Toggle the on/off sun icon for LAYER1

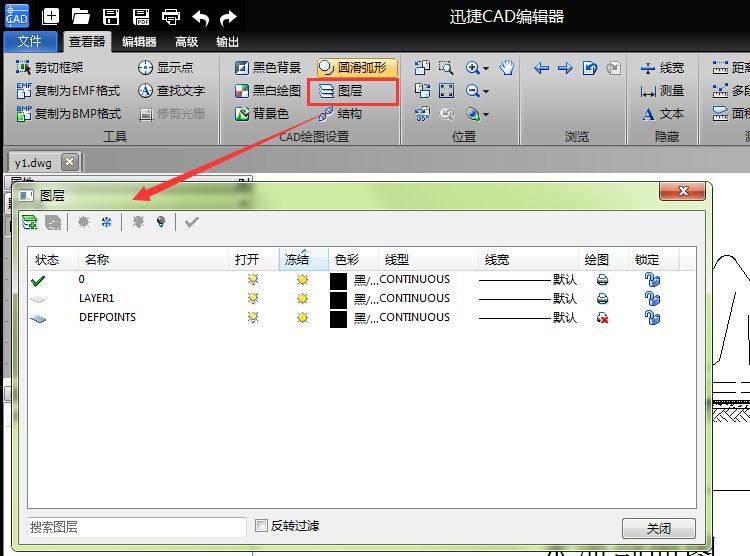coord(253,298)
